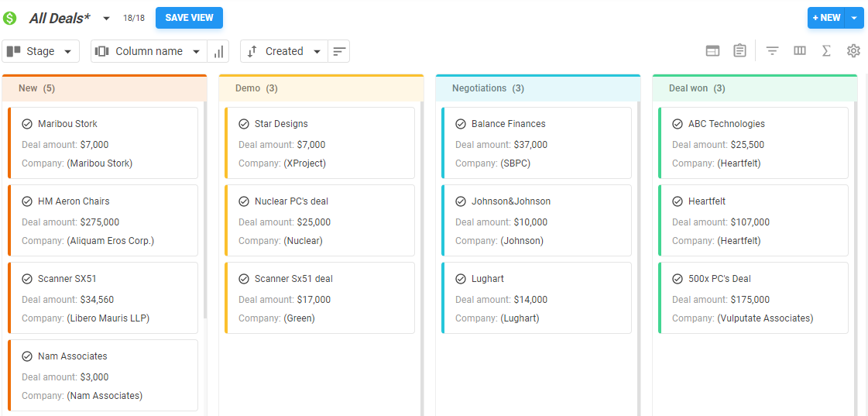Toggle check circle on ABC Technologies card
This screenshot has height=416, width=868.
(x=678, y=124)
